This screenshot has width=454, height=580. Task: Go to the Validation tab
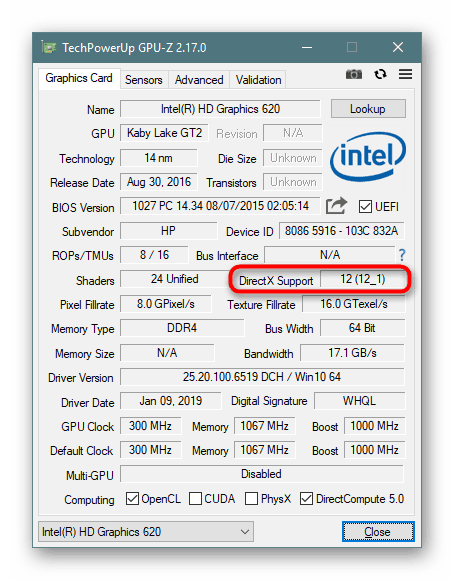coord(258,80)
